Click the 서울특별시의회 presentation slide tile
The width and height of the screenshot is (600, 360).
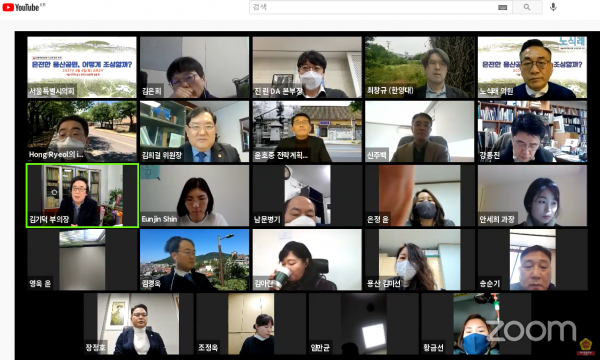[x=82, y=67]
